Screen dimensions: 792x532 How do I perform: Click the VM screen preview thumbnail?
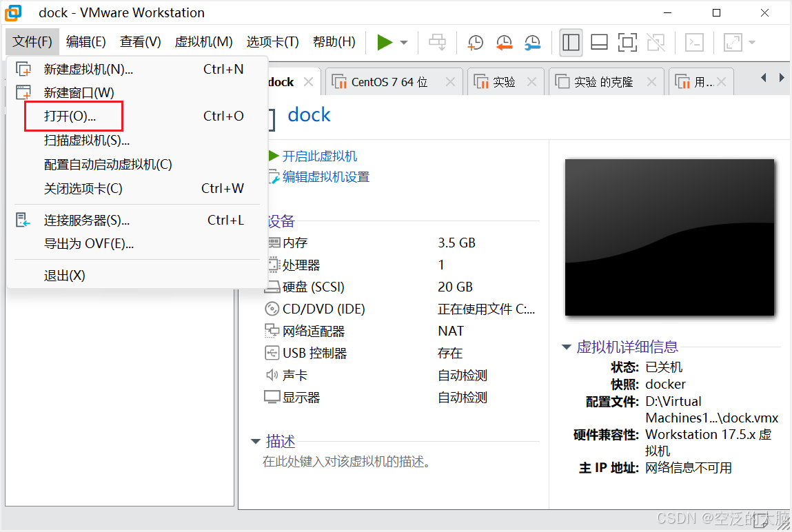click(669, 237)
